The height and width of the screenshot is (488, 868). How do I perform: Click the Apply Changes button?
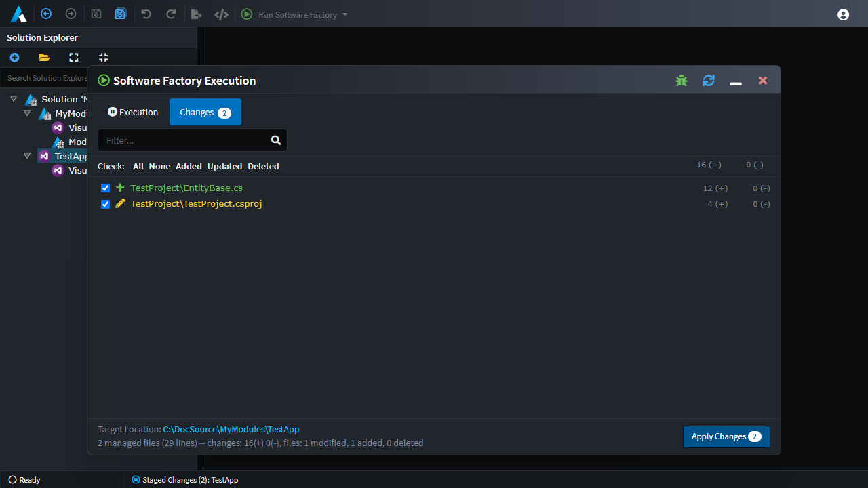click(x=726, y=436)
